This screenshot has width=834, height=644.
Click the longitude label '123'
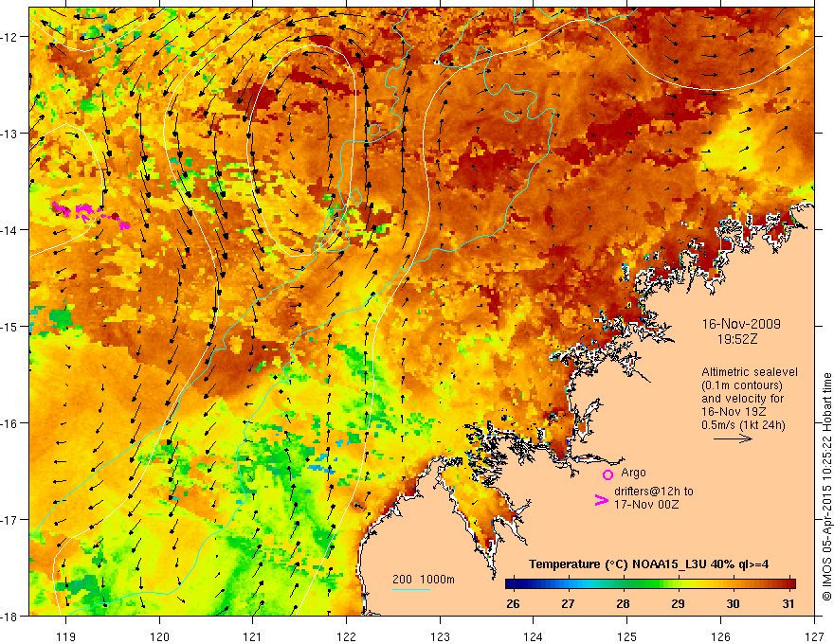440,636
